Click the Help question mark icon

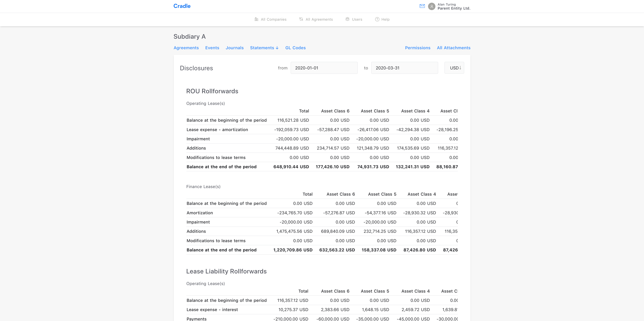pyautogui.click(x=377, y=19)
